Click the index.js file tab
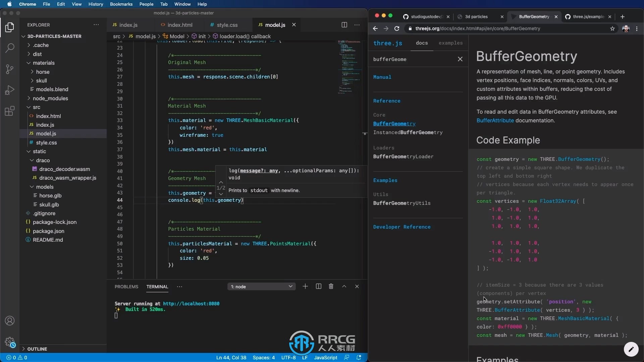 (128, 25)
